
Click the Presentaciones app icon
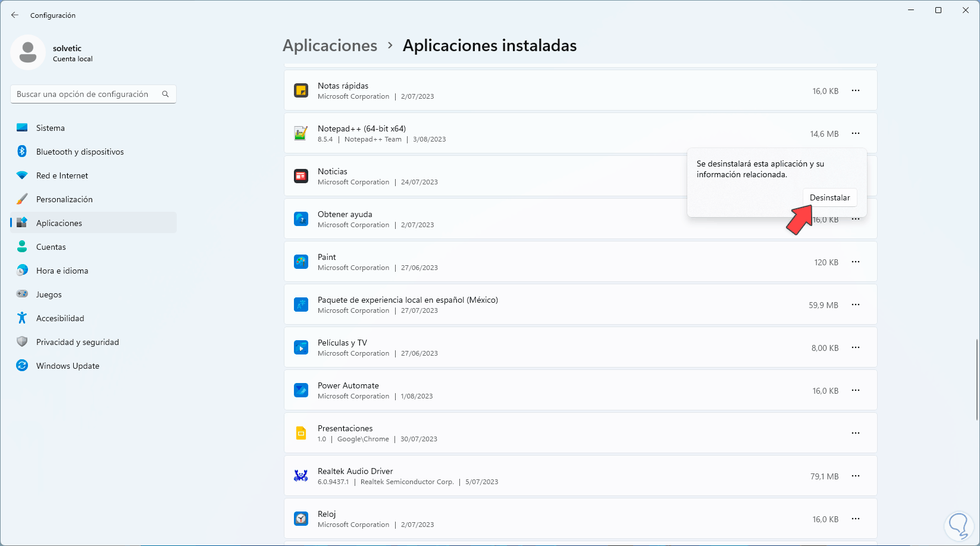[301, 434]
